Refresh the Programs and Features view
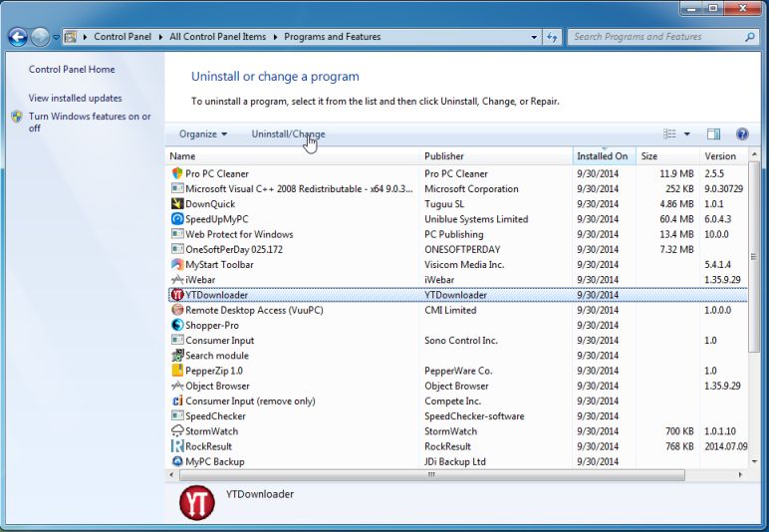The width and height of the screenshot is (769, 532). [x=552, y=37]
